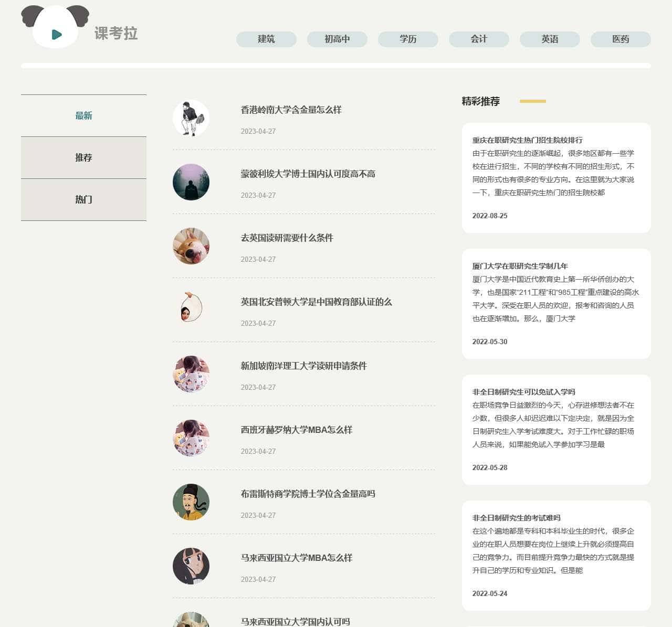Open recommended 重庆在职研究生热门招生院校排行
The image size is (672, 627).
point(527,140)
